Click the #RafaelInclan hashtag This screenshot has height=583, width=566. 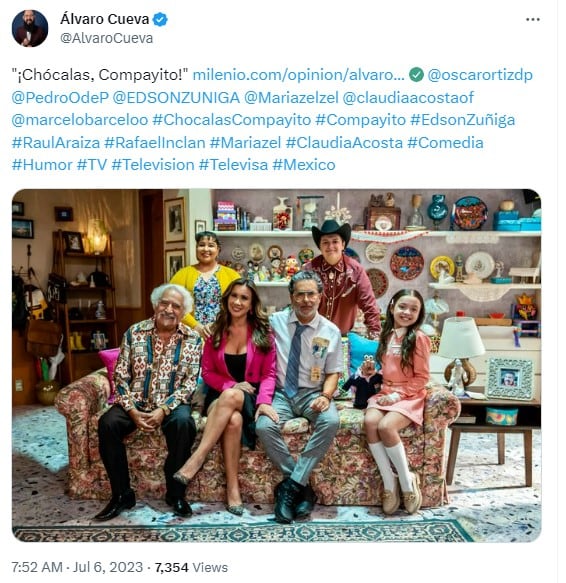tap(155, 143)
